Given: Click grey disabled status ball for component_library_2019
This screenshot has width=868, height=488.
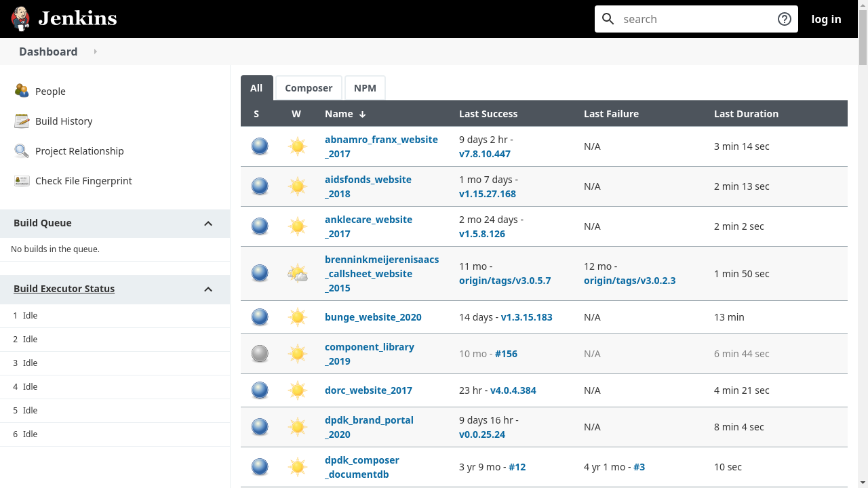Looking at the screenshot, I should (260, 354).
